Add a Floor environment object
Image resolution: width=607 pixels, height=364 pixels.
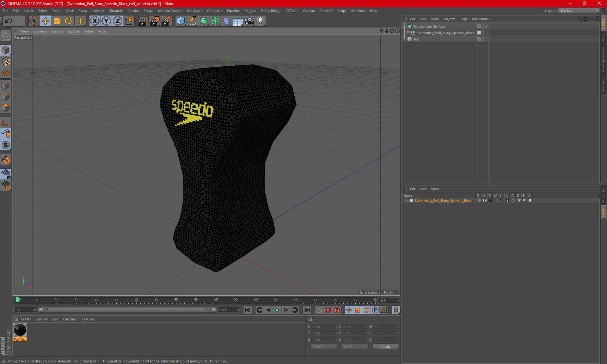[x=238, y=21]
